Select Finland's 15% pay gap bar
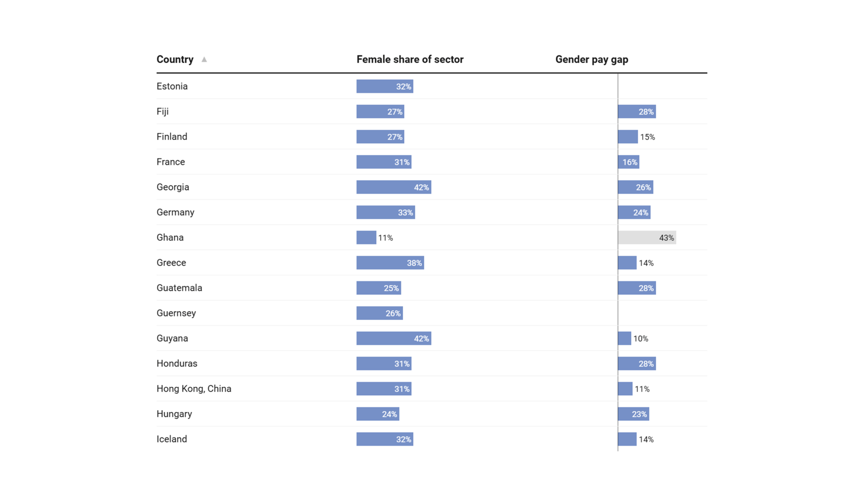Image resolution: width=868 pixels, height=488 pixels. click(x=628, y=137)
